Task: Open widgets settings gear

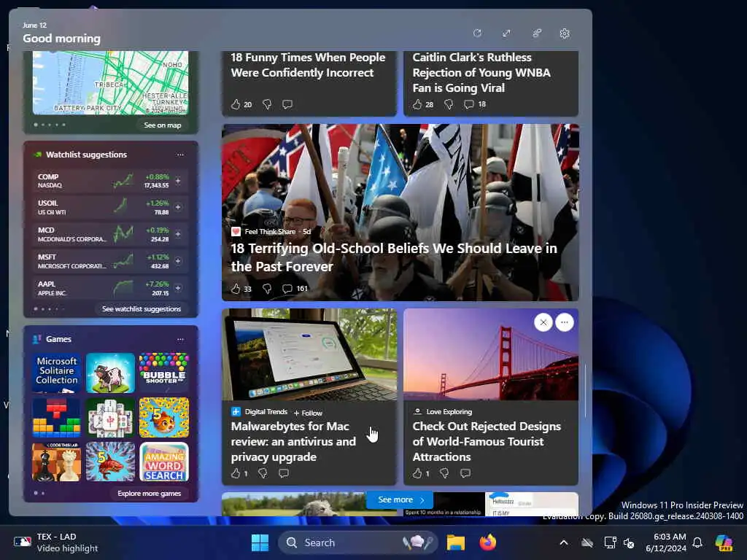Action: [x=565, y=34]
